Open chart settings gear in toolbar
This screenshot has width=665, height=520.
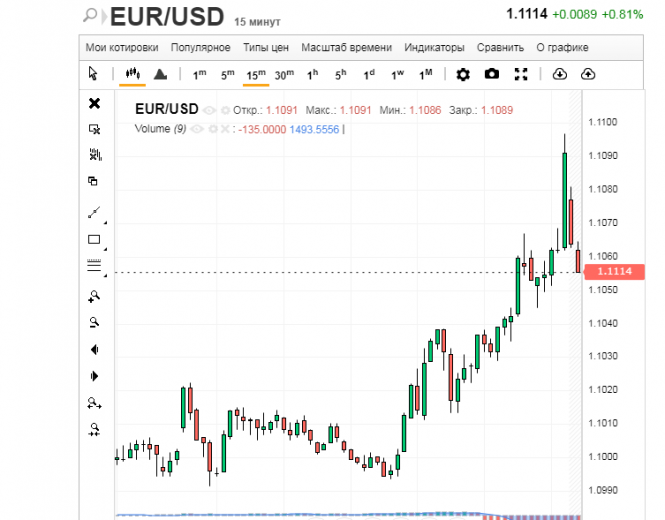(463, 75)
